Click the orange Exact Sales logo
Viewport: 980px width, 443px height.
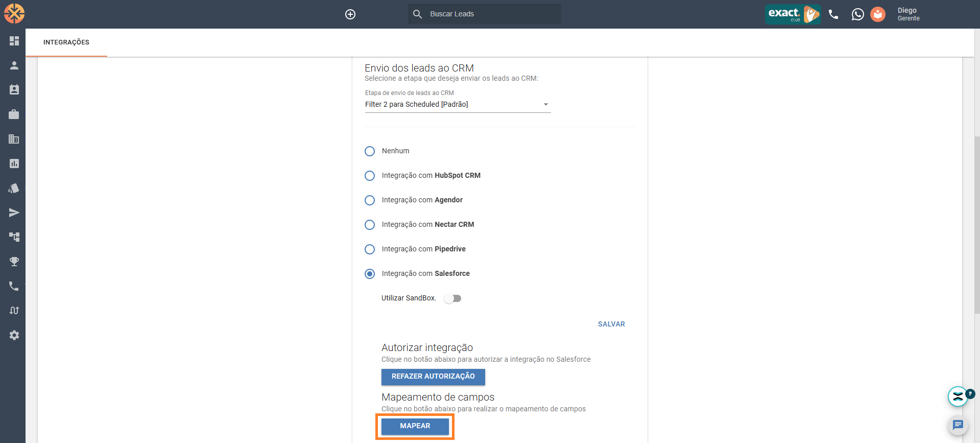(14, 14)
